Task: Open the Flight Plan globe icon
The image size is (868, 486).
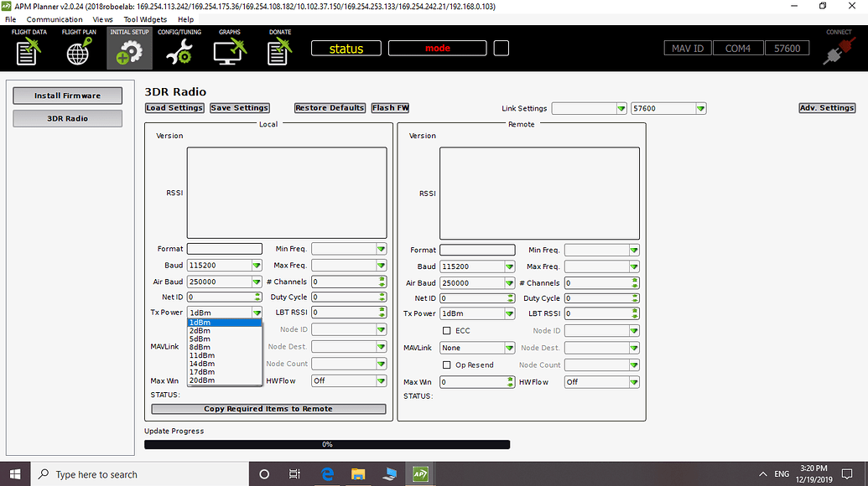Action: click(x=78, y=50)
